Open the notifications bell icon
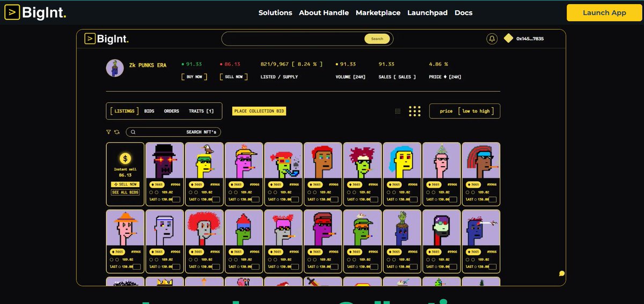This screenshot has width=644, height=304. pos(492,39)
